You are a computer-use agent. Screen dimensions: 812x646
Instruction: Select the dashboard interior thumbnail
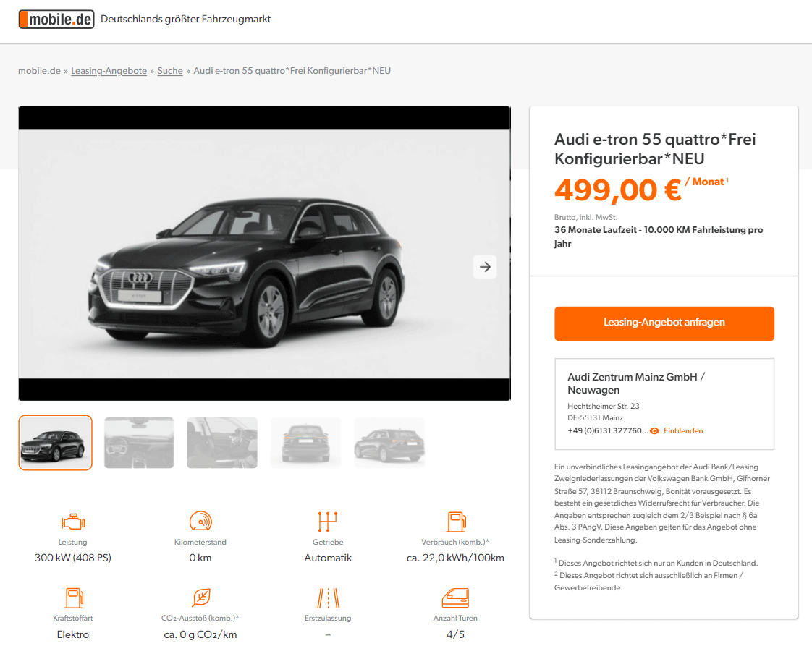139,443
